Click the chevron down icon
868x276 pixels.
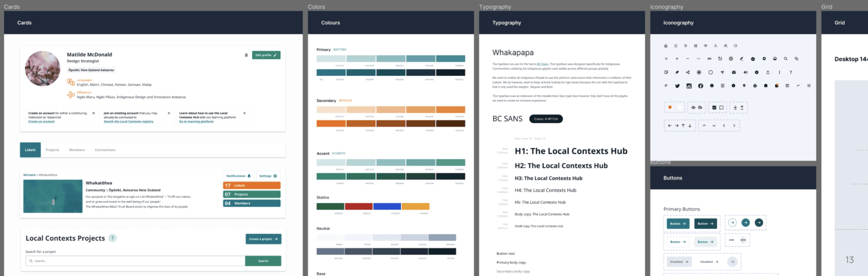(714, 126)
